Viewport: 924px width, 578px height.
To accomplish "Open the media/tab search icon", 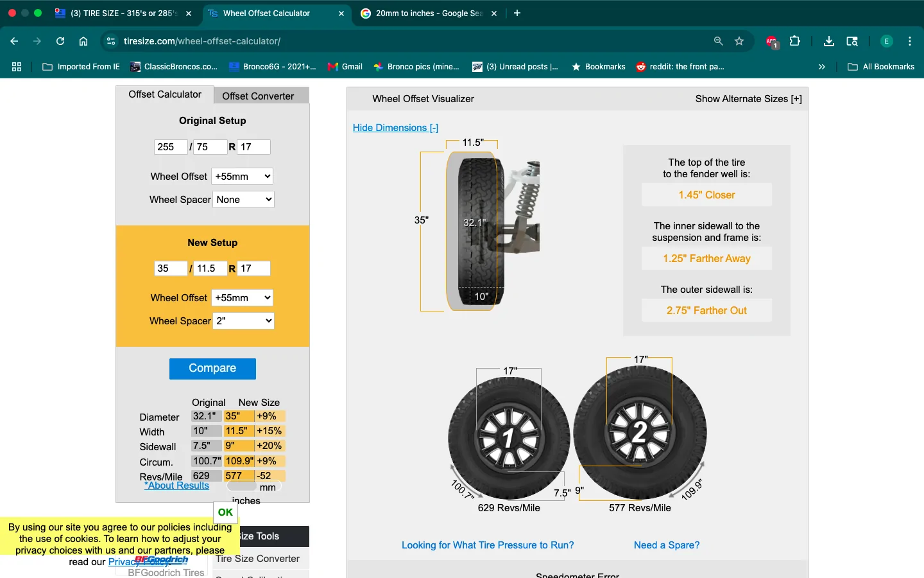I will (x=852, y=41).
